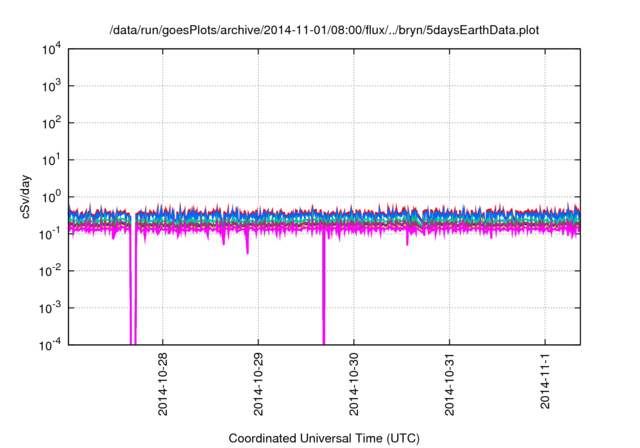Click the 2014-10-31 date tick label
This screenshot has height=448, width=640.
point(449,384)
